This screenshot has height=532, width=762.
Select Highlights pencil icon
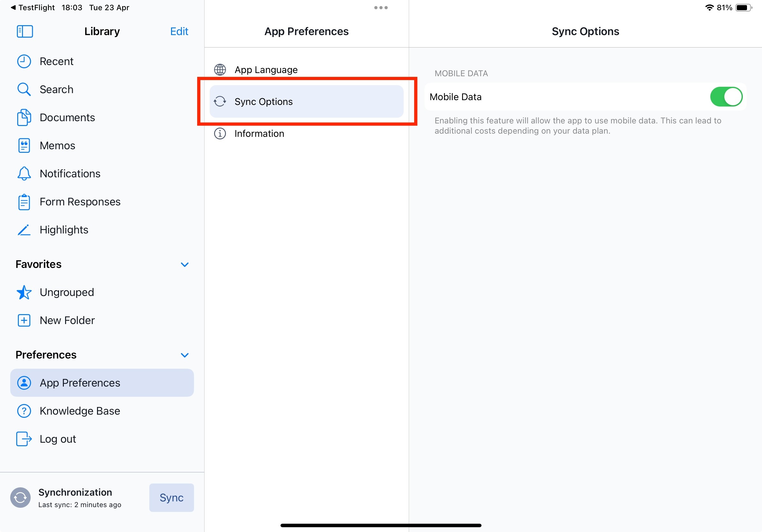24,230
